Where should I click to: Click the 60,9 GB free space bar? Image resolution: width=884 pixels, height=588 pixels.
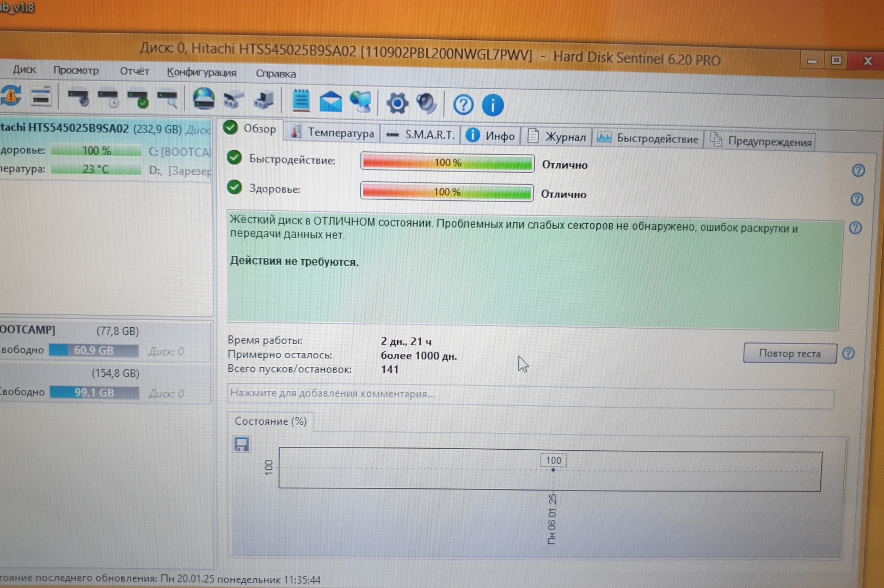tap(94, 350)
